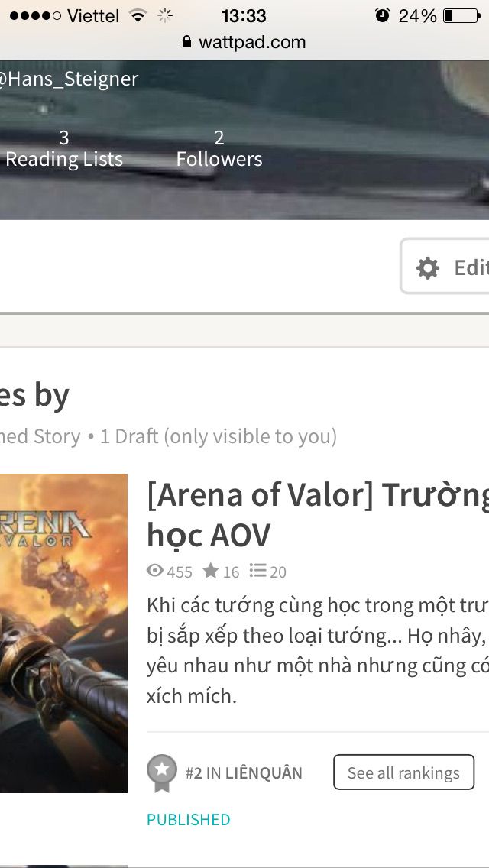Click See all rankings button
Screen dimensions: 489x868
(x=403, y=772)
